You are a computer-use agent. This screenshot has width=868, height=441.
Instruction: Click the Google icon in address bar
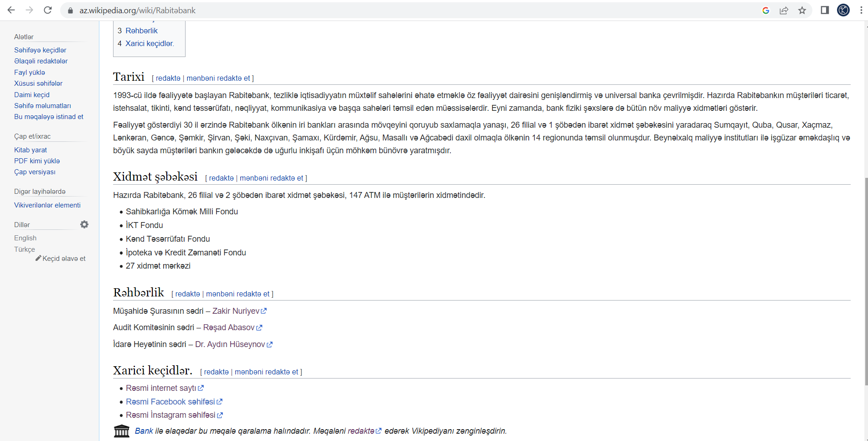click(x=766, y=10)
